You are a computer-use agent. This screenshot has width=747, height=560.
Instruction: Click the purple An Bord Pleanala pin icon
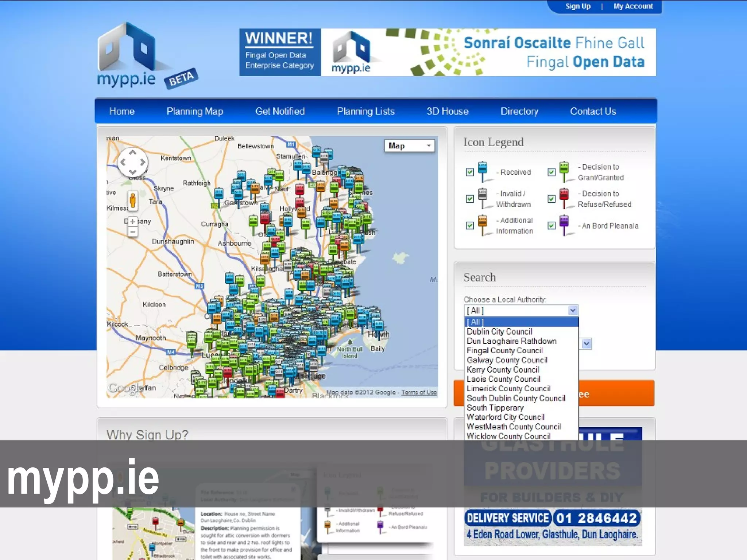tap(564, 225)
